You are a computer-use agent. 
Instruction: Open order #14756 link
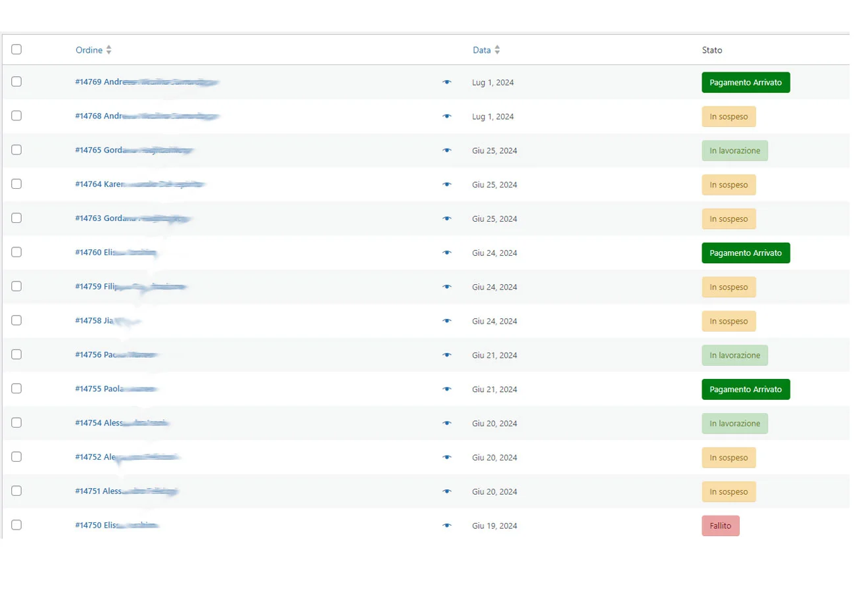click(x=116, y=355)
